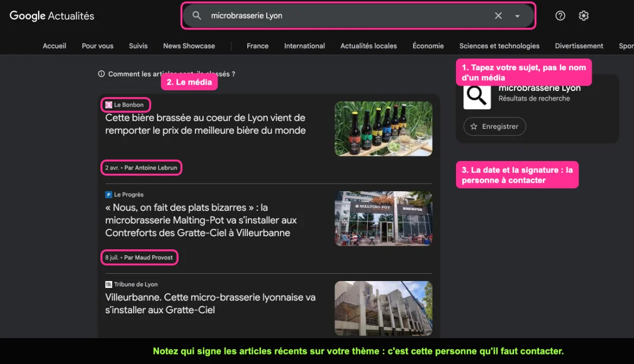Open Sciences et technologies section
This screenshot has width=634, height=364.
click(x=499, y=46)
